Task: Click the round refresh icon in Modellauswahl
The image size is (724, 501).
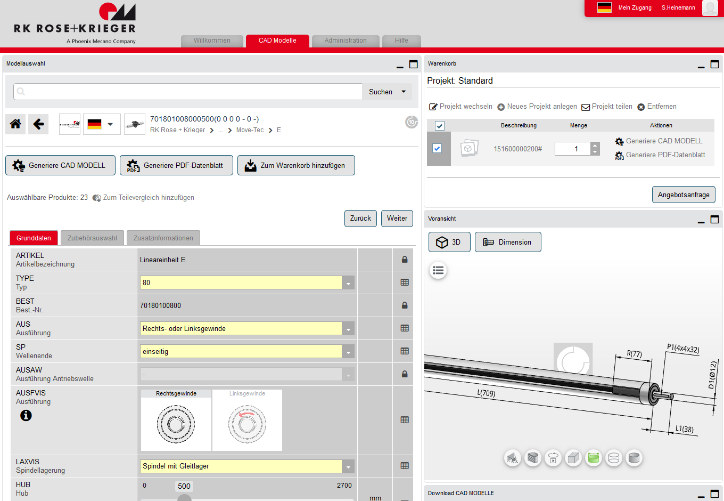Action: coord(411,122)
